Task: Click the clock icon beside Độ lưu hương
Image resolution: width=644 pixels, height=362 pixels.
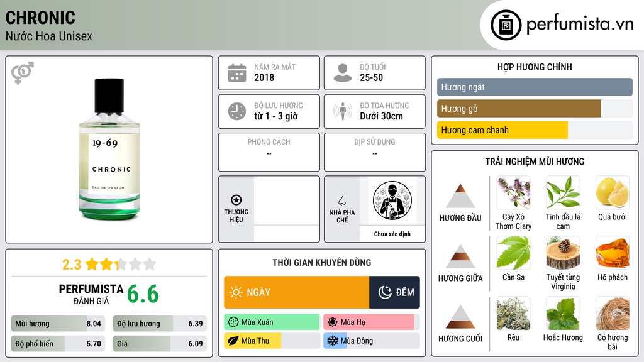Action: pyautogui.click(x=237, y=111)
